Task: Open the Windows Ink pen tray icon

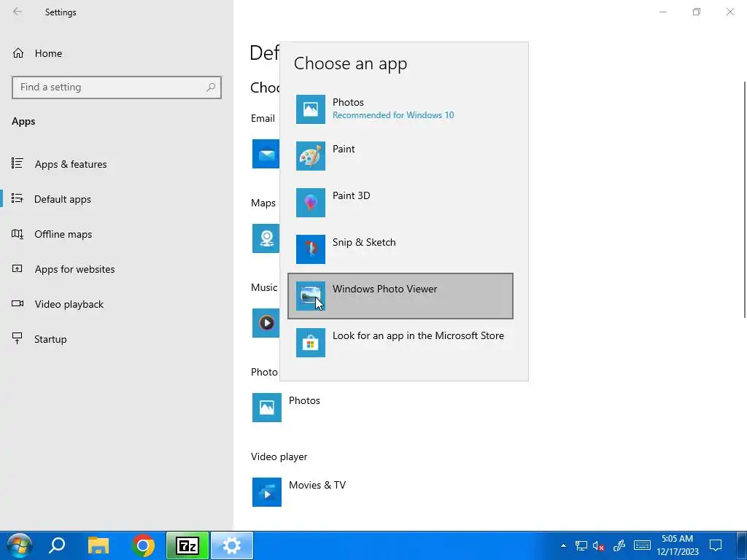Action: click(x=619, y=545)
